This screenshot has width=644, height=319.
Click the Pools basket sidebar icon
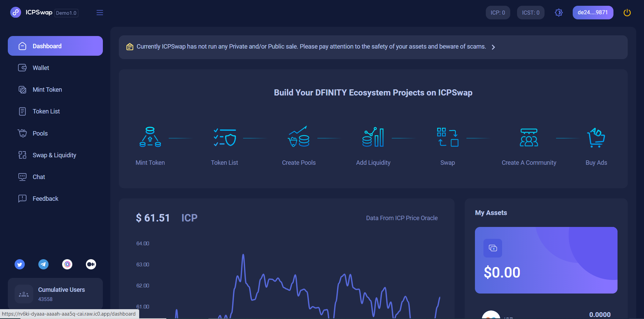tap(22, 134)
